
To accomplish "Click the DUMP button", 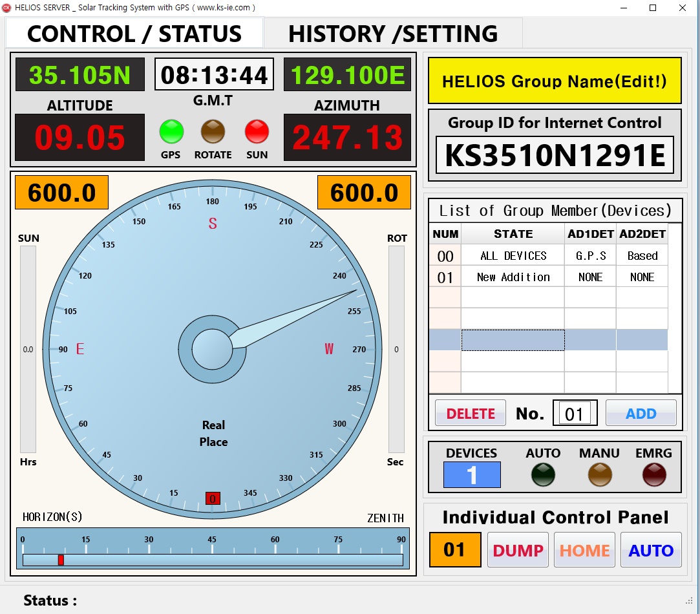I will click(518, 550).
